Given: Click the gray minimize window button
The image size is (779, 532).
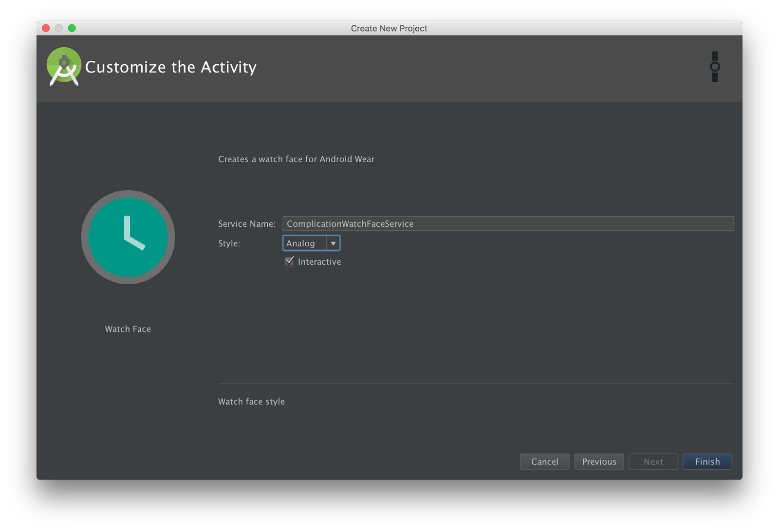Looking at the screenshot, I should pyautogui.click(x=59, y=28).
